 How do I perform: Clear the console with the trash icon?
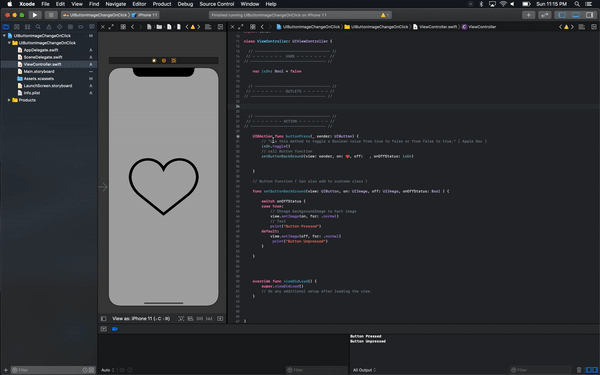click(x=579, y=370)
